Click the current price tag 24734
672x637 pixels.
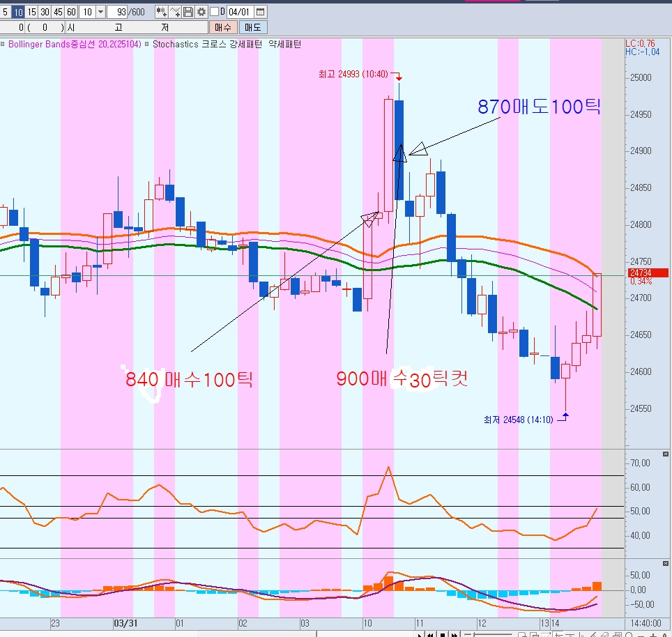648,273
